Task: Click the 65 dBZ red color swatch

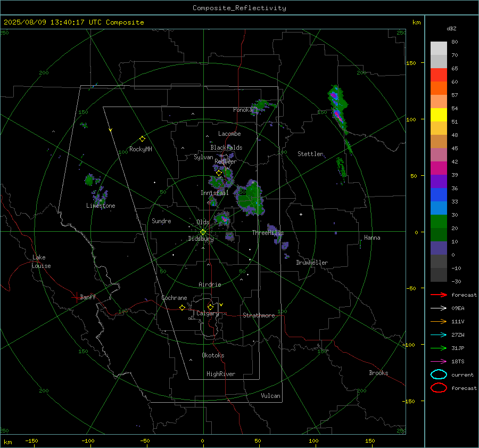Action: pos(439,75)
